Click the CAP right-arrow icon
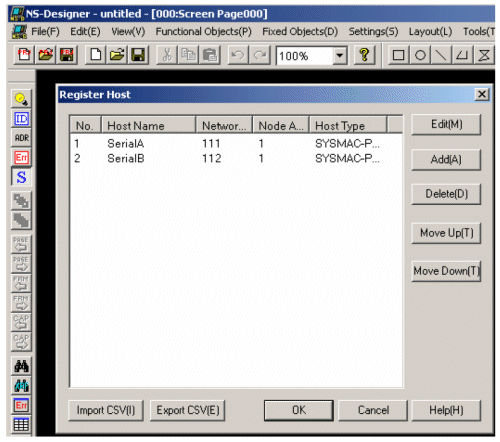Image resolution: width=500 pixels, height=442 pixels. click(22, 341)
